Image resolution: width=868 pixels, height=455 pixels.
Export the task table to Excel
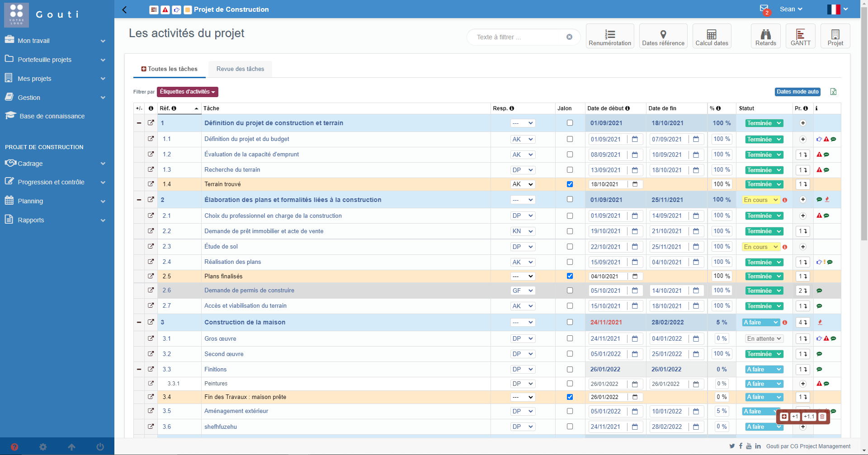[x=833, y=92]
